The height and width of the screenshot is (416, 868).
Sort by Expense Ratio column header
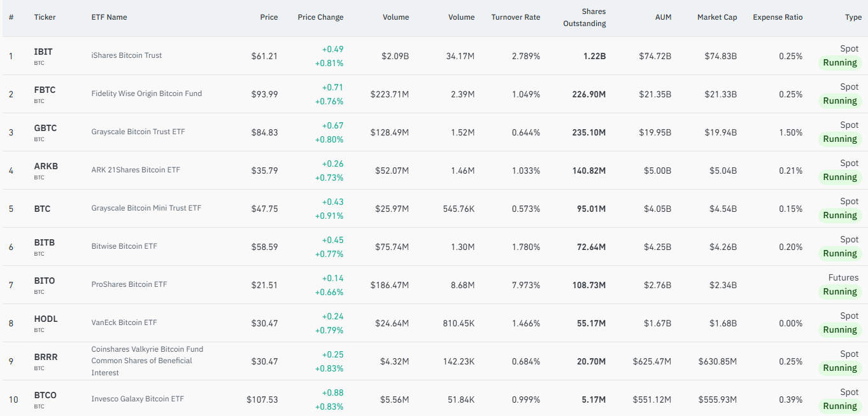coord(778,17)
